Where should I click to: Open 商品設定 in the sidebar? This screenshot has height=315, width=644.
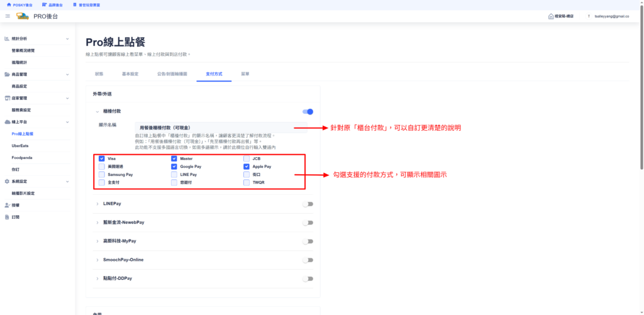(19, 86)
